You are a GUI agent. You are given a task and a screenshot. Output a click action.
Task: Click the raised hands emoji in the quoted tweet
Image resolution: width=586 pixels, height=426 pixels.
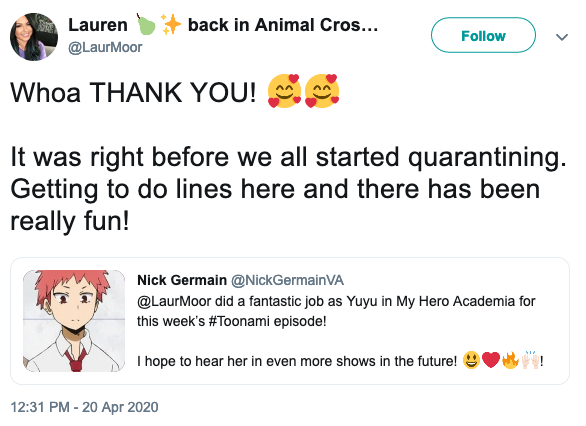click(x=531, y=360)
